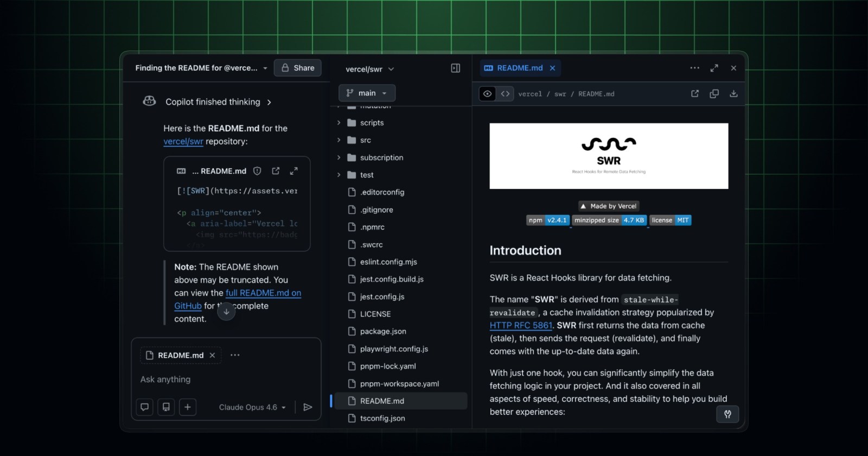This screenshot has height=456, width=868.
Task: Focus the Ask anything input field
Action: tap(226, 379)
